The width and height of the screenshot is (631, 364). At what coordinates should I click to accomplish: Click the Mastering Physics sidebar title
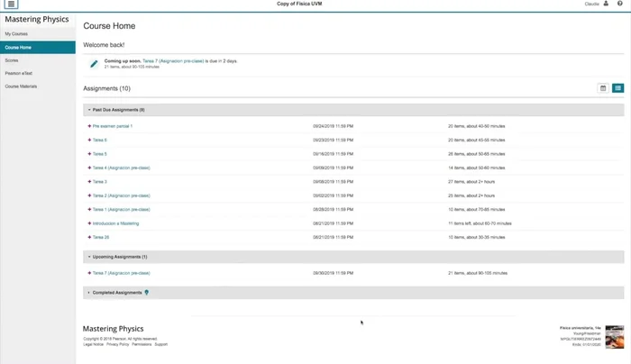coord(37,19)
